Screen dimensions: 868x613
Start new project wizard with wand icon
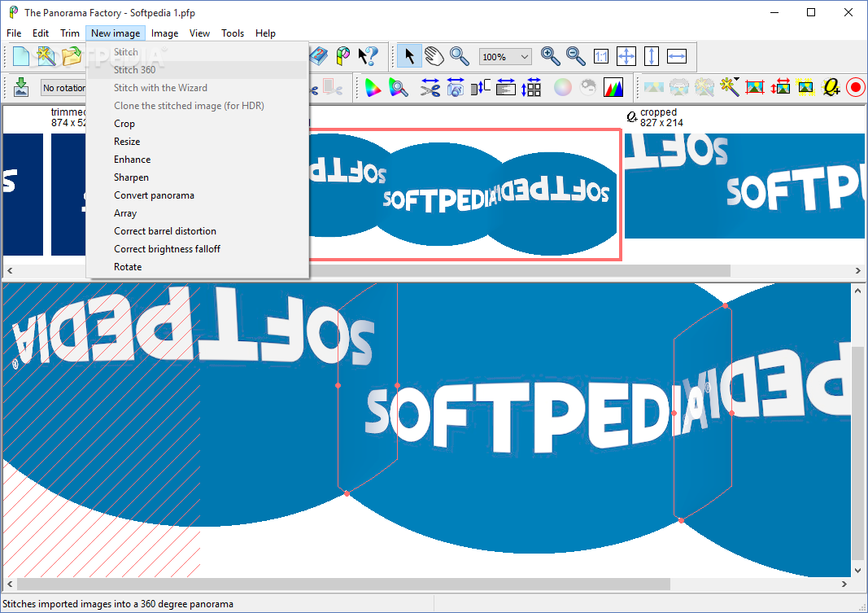(46, 56)
